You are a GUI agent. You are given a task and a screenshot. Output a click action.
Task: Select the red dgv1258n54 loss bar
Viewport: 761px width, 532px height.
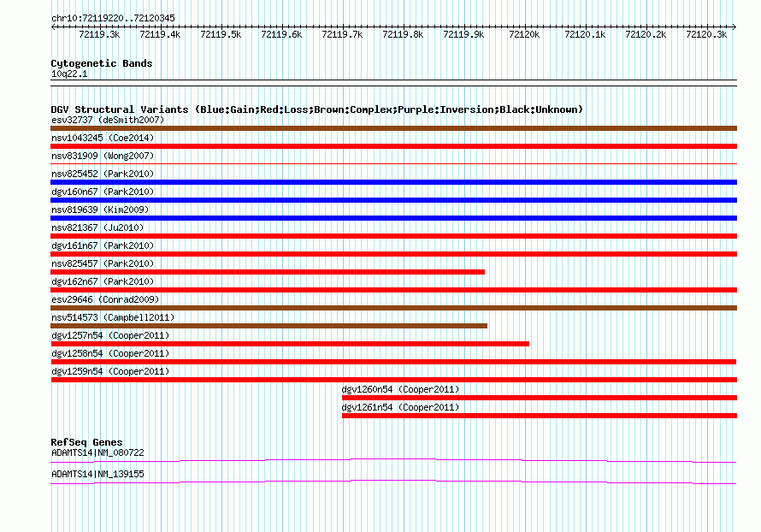click(393, 362)
